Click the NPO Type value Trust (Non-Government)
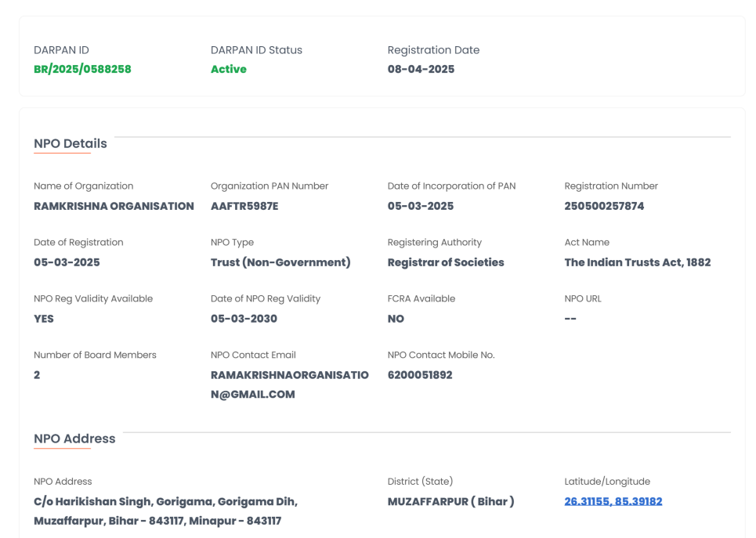 click(x=280, y=262)
